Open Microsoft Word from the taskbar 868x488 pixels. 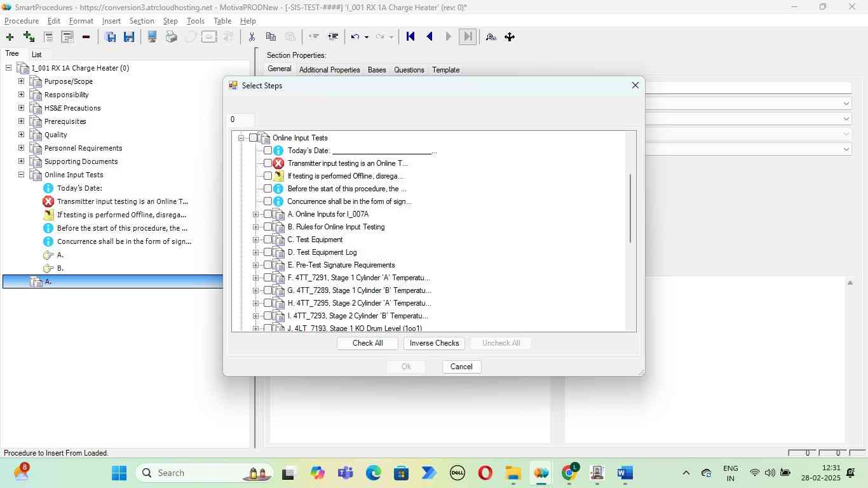[x=625, y=473]
